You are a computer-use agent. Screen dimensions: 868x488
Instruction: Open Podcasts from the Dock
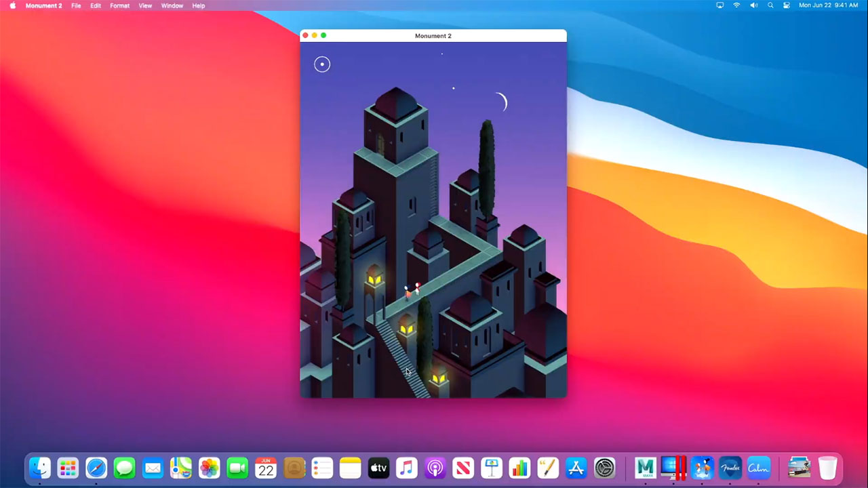coord(435,468)
